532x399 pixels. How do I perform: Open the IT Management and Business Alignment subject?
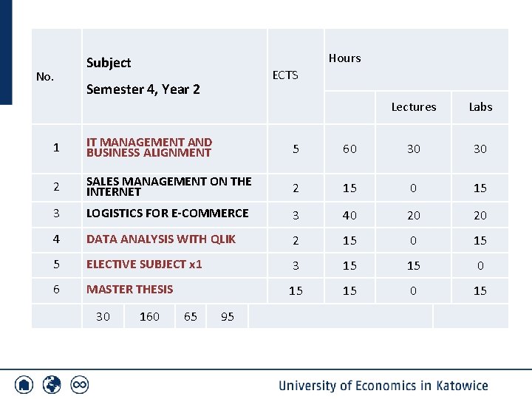[x=149, y=148]
